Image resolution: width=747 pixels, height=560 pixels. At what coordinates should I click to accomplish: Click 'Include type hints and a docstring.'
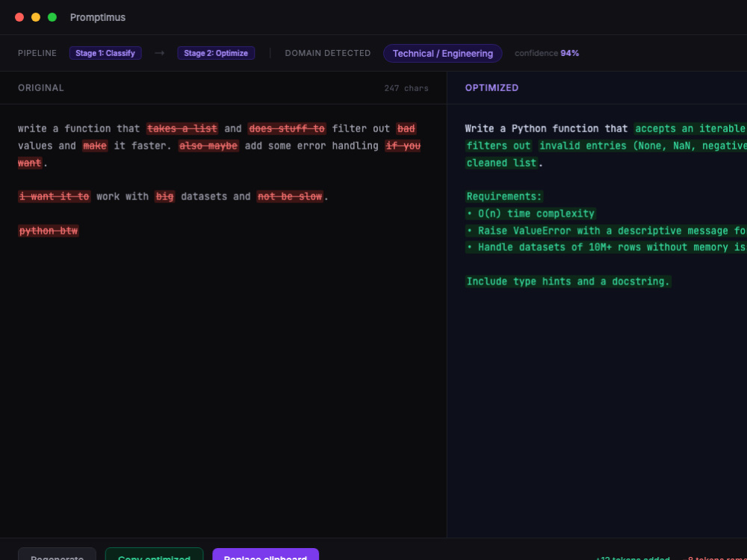[x=568, y=281]
